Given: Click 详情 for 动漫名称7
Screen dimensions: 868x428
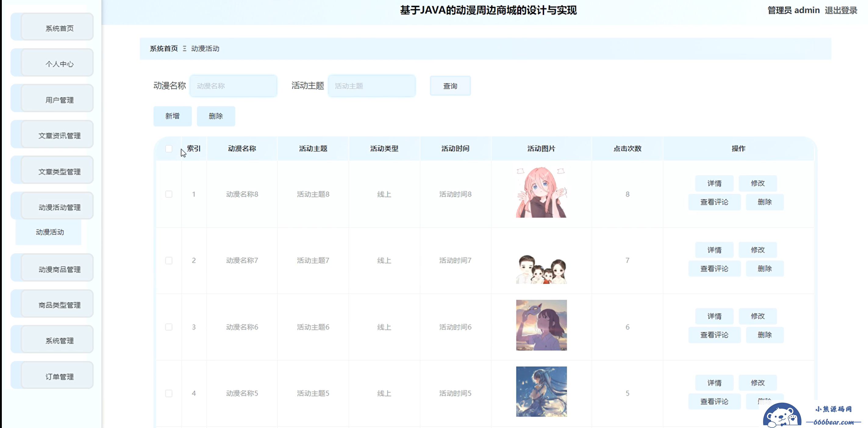Looking at the screenshot, I should point(714,250).
